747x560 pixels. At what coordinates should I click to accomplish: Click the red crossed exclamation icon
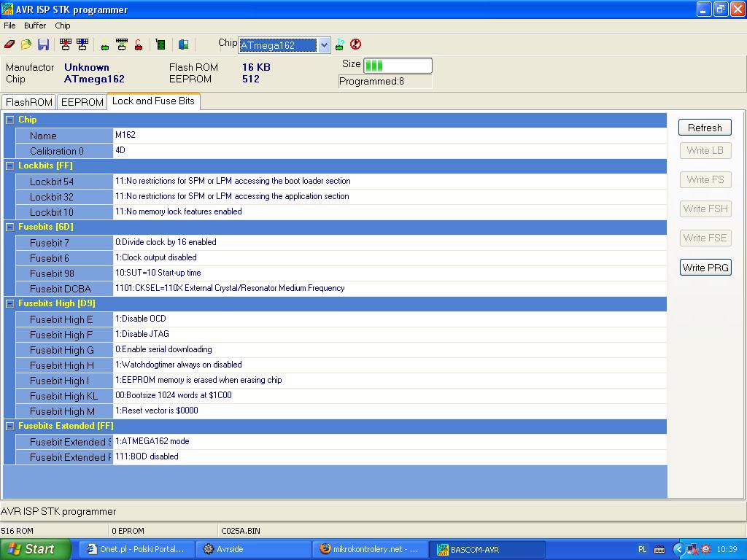click(x=355, y=44)
